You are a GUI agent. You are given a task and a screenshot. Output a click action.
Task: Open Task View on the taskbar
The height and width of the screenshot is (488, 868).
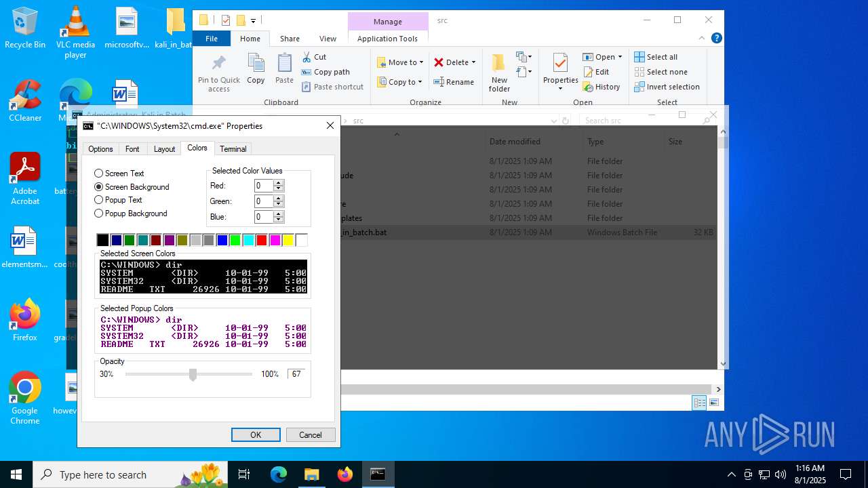(x=244, y=474)
